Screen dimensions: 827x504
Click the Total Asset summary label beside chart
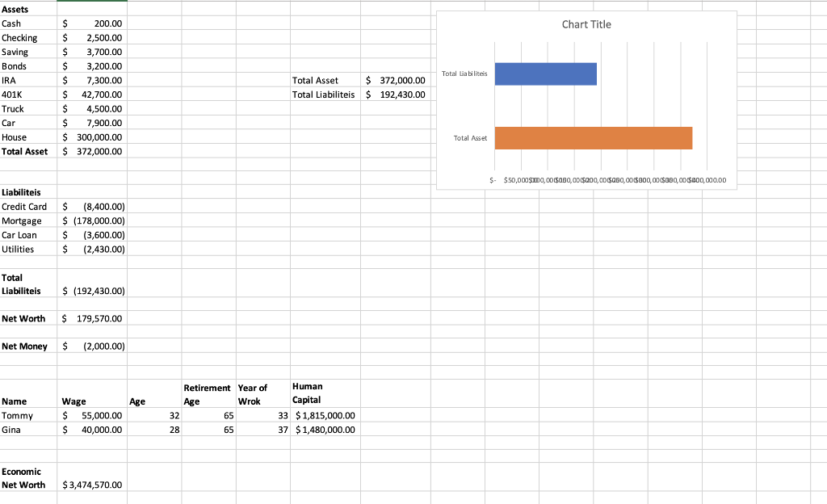pos(325,80)
